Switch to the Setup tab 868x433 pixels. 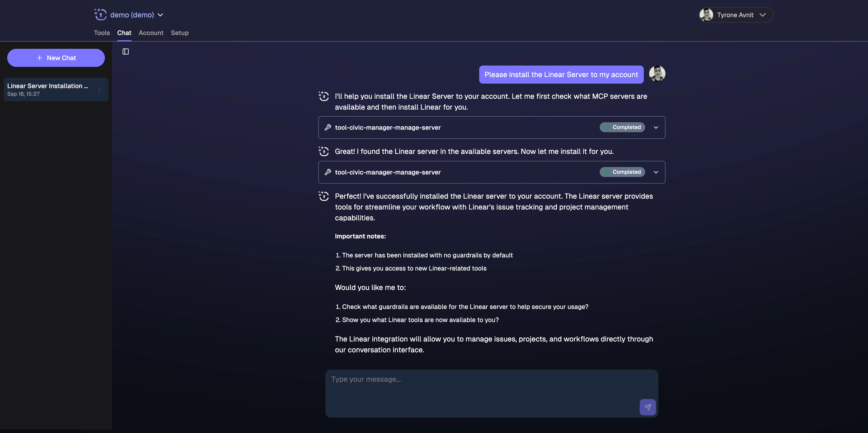(x=180, y=33)
